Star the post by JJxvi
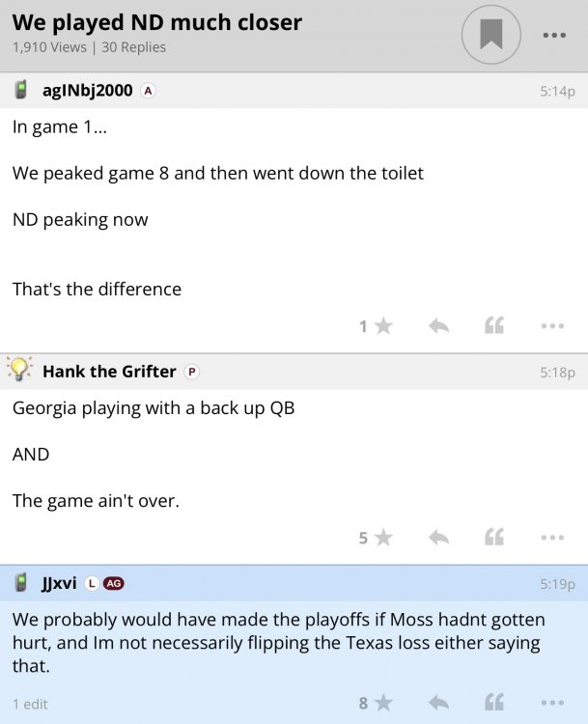The image size is (588, 724). point(383,703)
